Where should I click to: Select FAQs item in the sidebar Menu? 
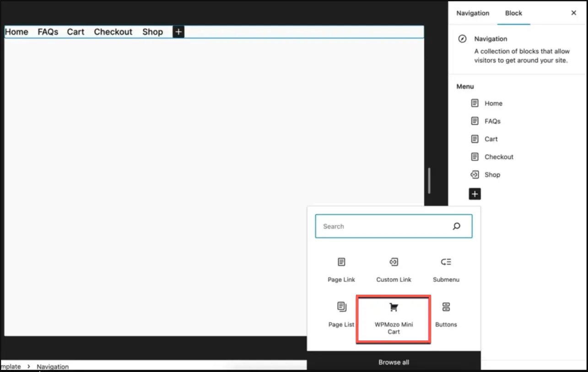492,121
